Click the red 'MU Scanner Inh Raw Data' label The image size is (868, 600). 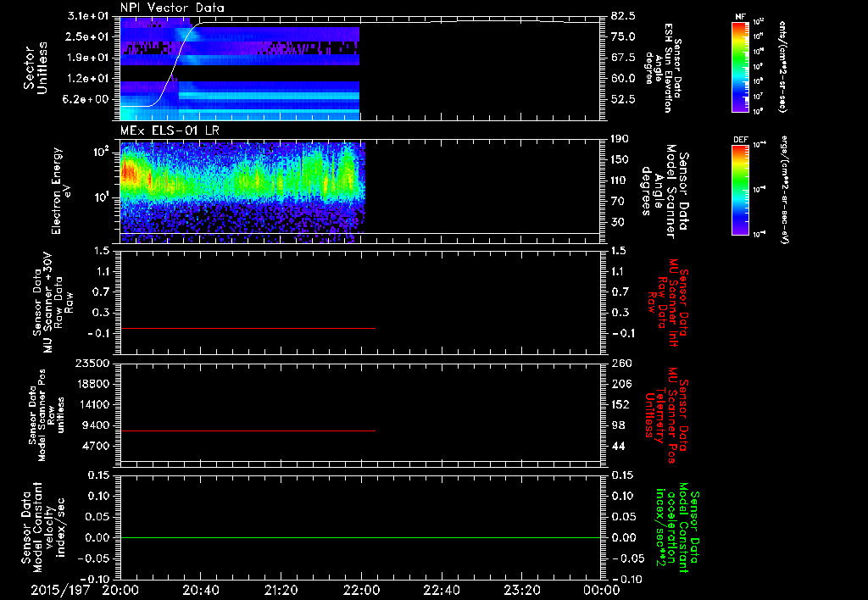tap(668, 303)
